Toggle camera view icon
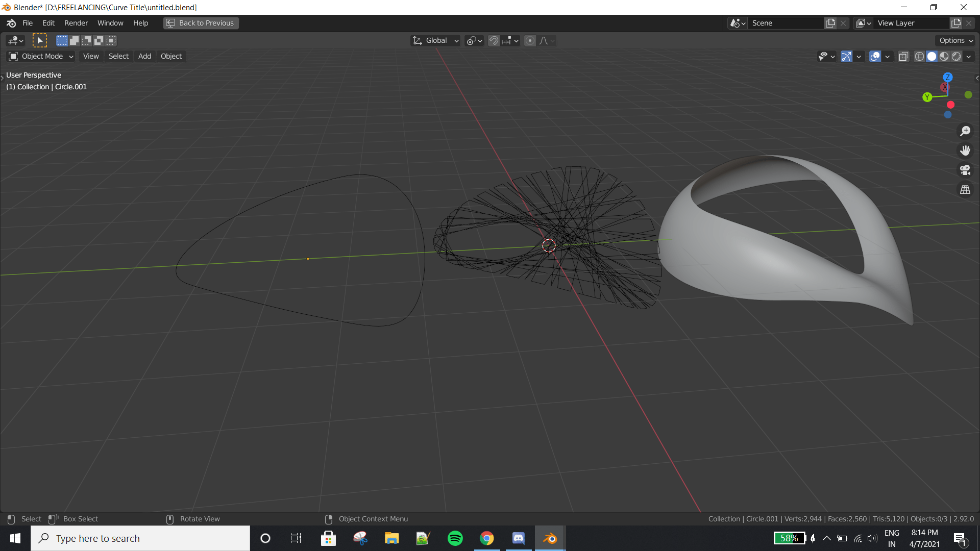Viewport: 980px width, 551px height. coord(965,170)
